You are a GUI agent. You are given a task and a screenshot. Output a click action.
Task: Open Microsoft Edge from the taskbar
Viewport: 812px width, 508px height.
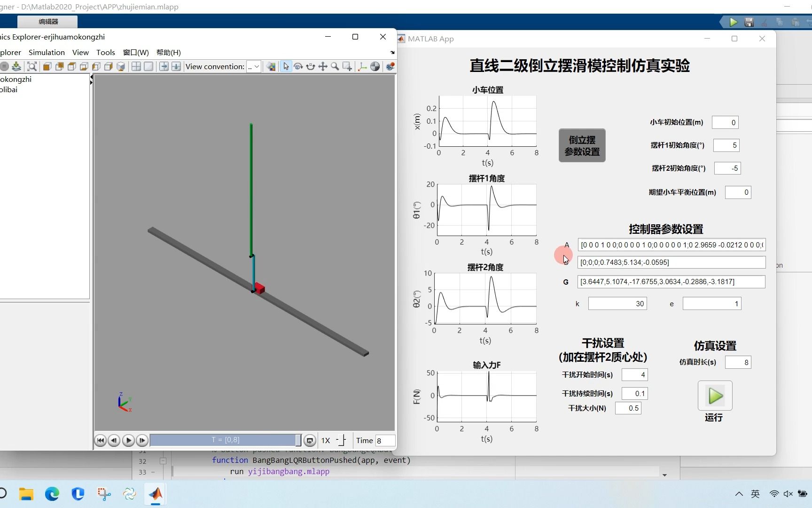[52, 494]
